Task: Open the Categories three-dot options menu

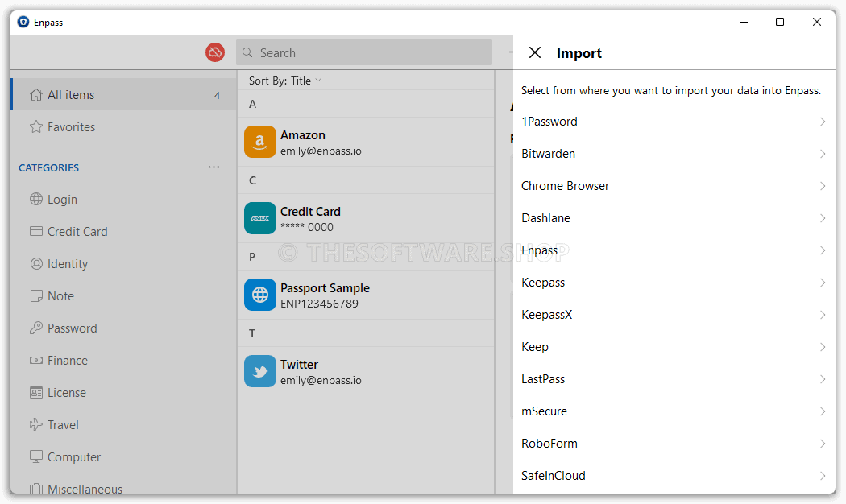Action: point(214,167)
